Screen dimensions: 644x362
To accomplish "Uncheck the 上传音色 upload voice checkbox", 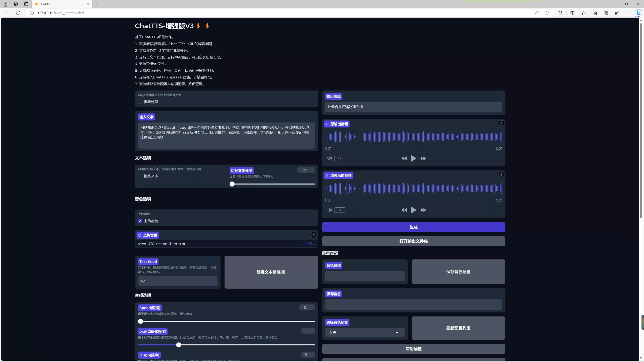I will [140, 221].
